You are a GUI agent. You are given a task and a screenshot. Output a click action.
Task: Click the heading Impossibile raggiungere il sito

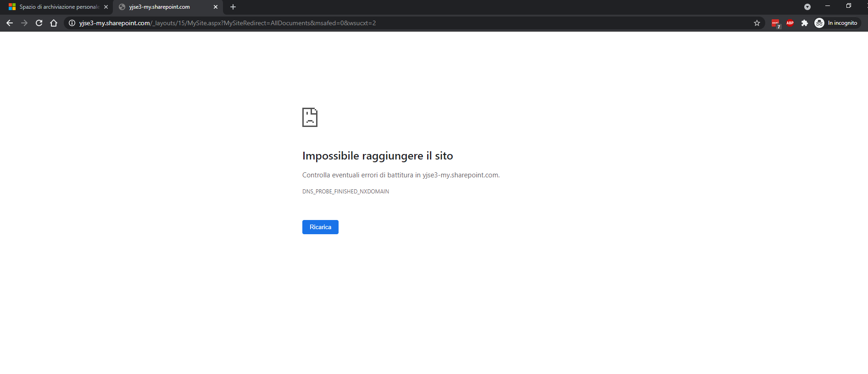pyautogui.click(x=378, y=156)
